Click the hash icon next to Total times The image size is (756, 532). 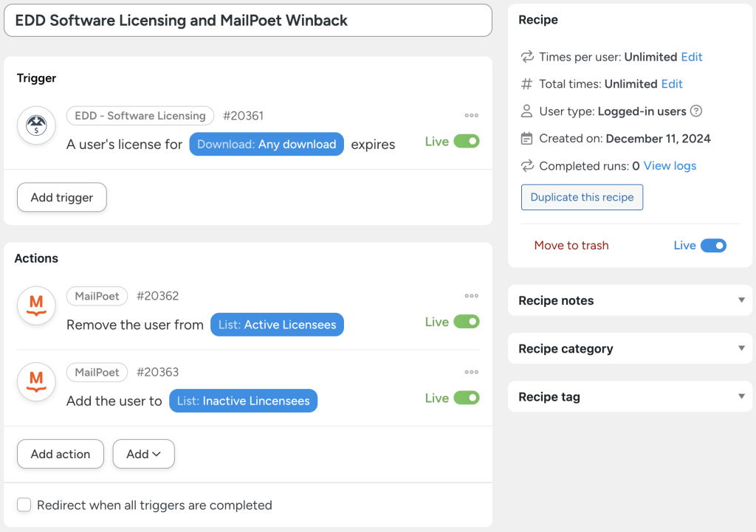tap(526, 83)
